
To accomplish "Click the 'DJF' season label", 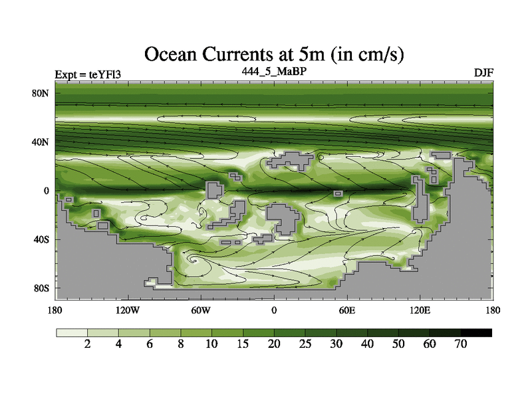I will pyautogui.click(x=483, y=73).
